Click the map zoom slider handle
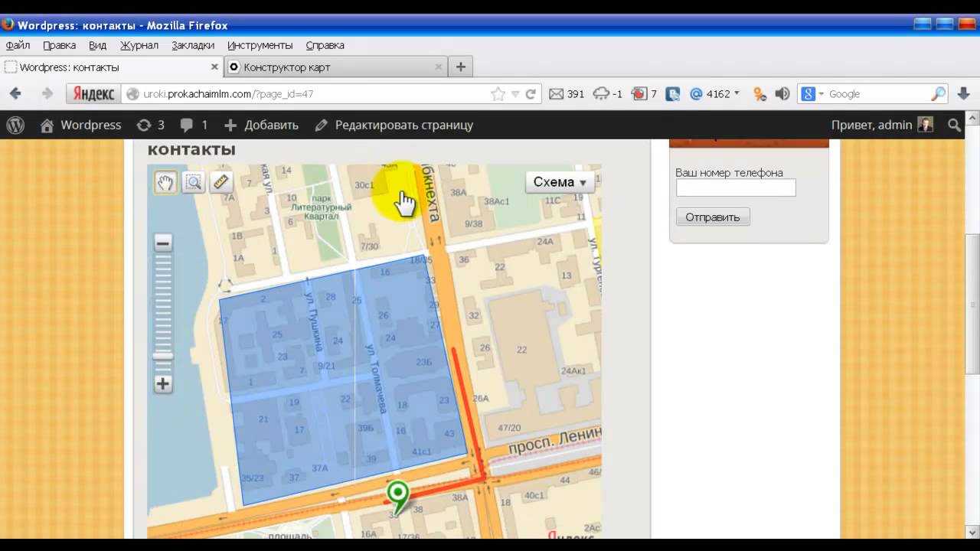The image size is (980, 551). [x=162, y=357]
